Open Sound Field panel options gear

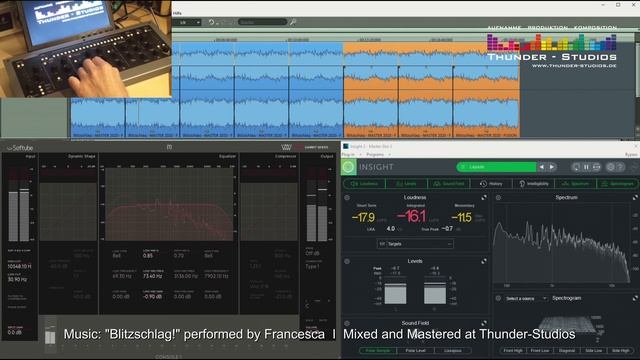pos(347,323)
